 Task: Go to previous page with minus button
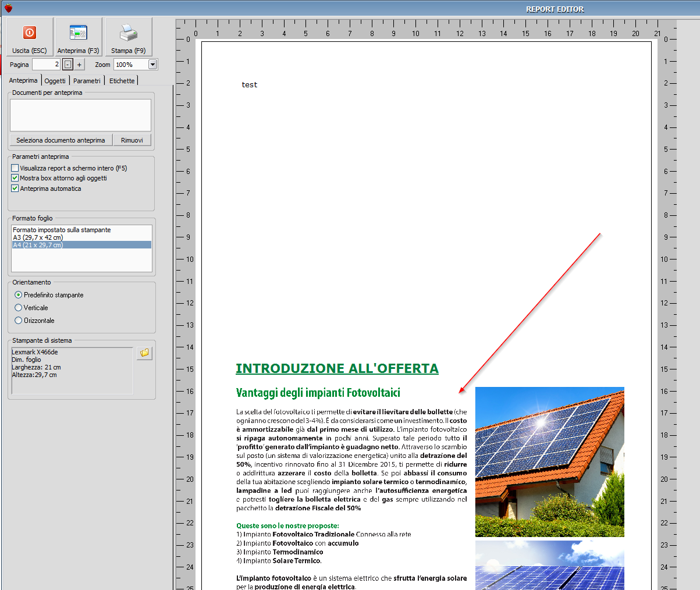pos(67,65)
